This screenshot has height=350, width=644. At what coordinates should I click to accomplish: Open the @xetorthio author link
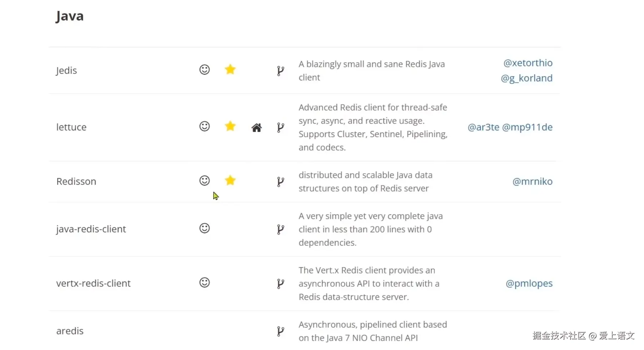(528, 63)
